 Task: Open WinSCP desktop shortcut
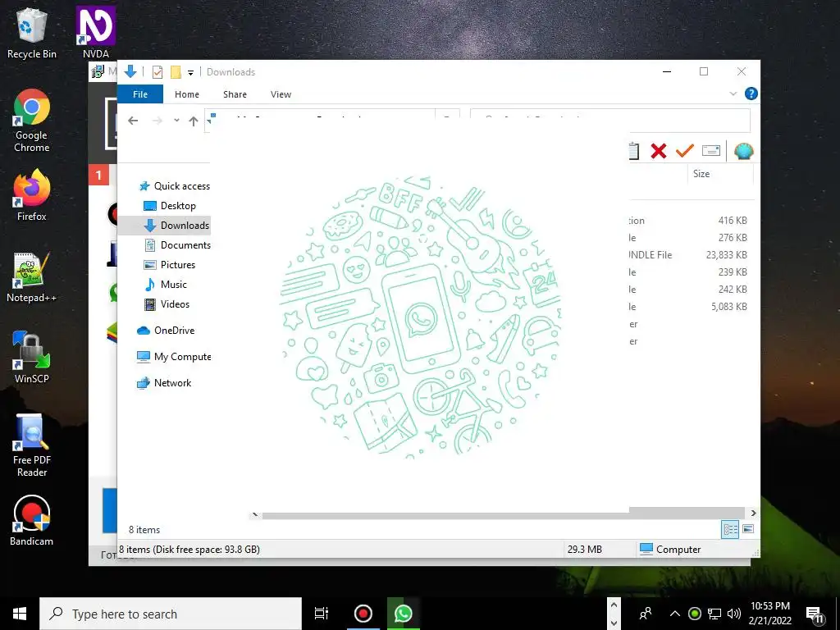pyautogui.click(x=32, y=358)
